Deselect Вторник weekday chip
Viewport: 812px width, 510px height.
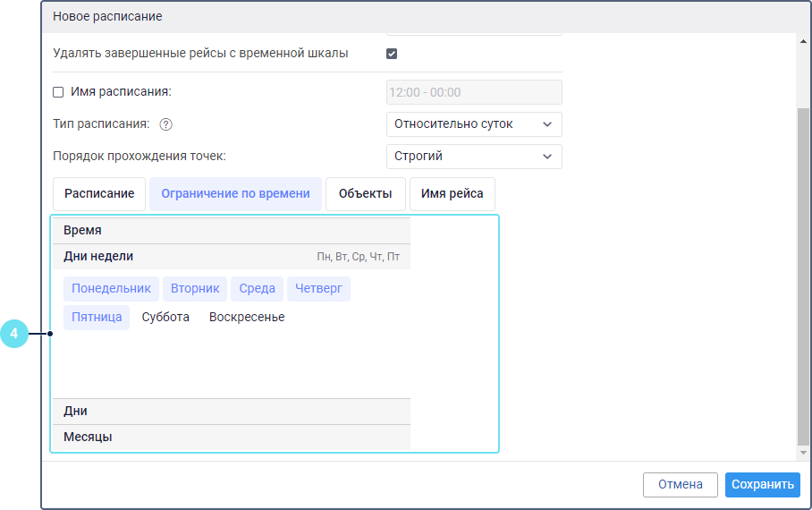(x=195, y=289)
